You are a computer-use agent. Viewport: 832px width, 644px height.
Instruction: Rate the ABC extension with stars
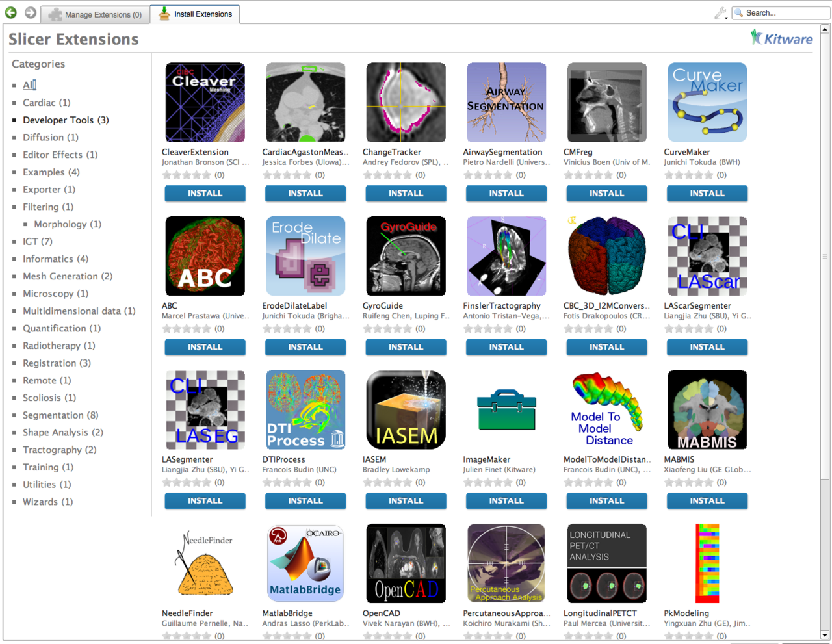pos(187,329)
